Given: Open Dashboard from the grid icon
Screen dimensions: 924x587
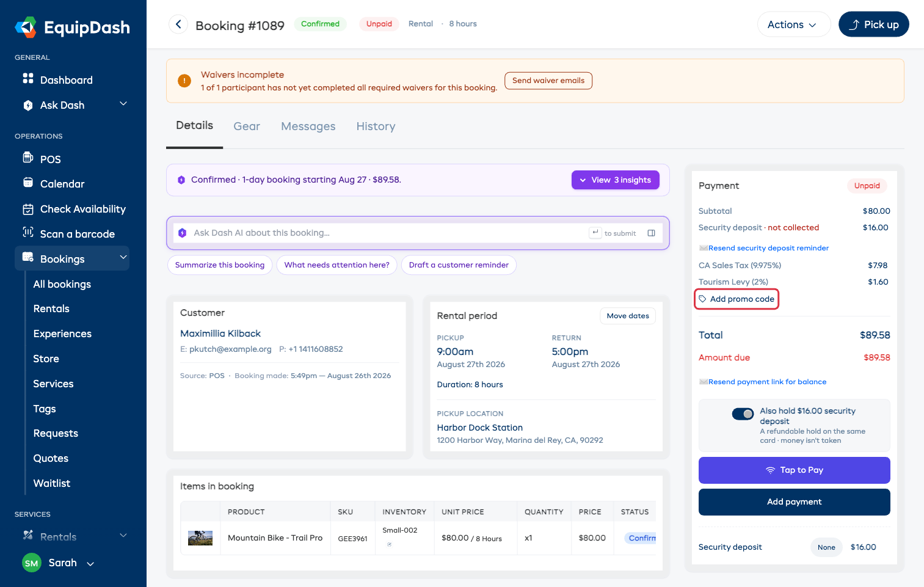Looking at the screenshot, I should pyautogui.click(x=28, y=78).
